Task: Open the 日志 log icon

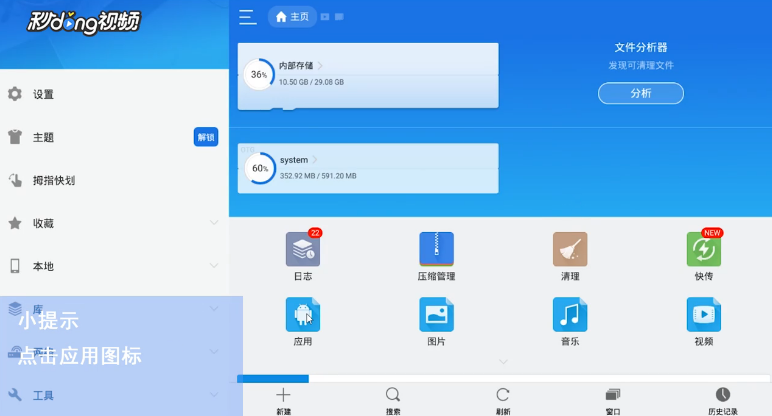Action: pyautogui.click(x=303, y=249)
